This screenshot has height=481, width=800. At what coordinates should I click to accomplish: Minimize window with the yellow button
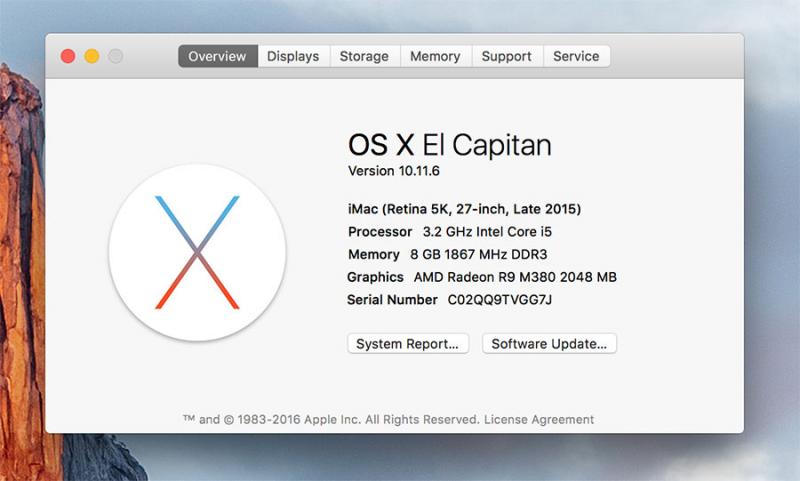[x=92, y=56]
